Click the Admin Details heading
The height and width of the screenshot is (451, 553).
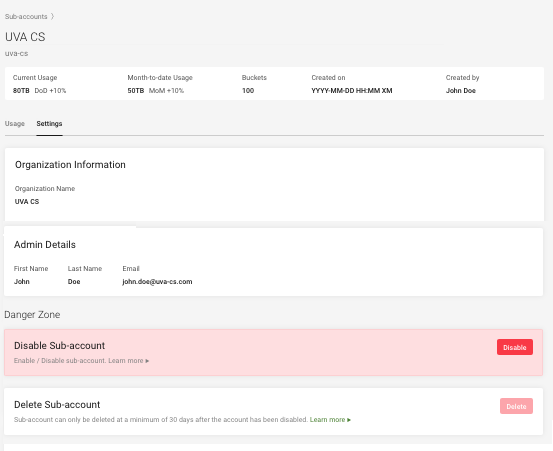point(45,245)
